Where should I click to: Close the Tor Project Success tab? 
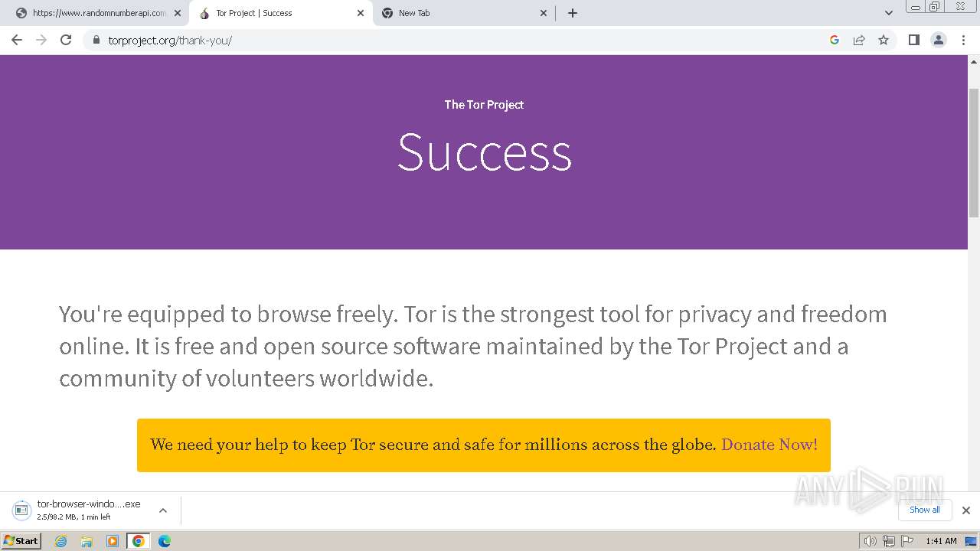tap(361, 13)
